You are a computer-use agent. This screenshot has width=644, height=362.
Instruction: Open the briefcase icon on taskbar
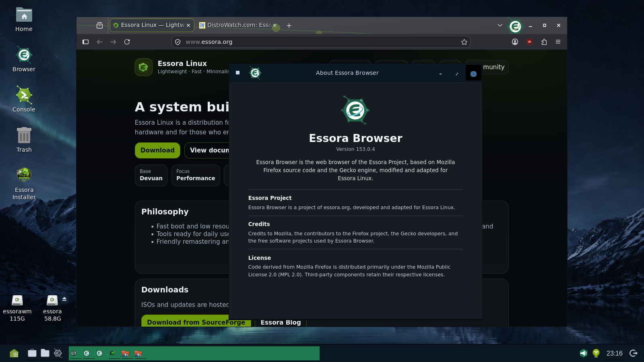coord(32,353)
